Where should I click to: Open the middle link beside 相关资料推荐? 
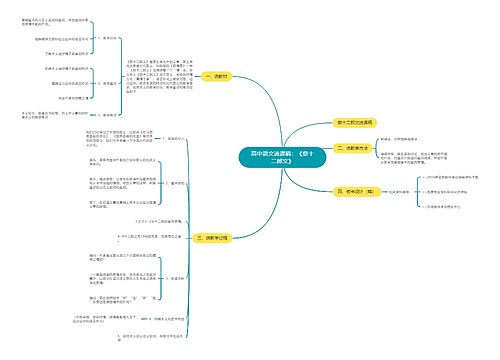[x=445, y=192]
